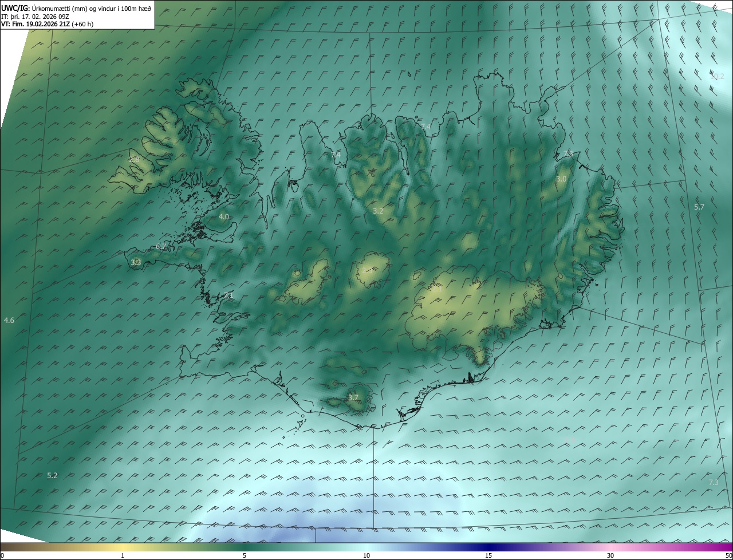The height and width of the screenshot is (560, 733).
Task: Click the 0 tick on the colour scale
Action: click(2, 555)
